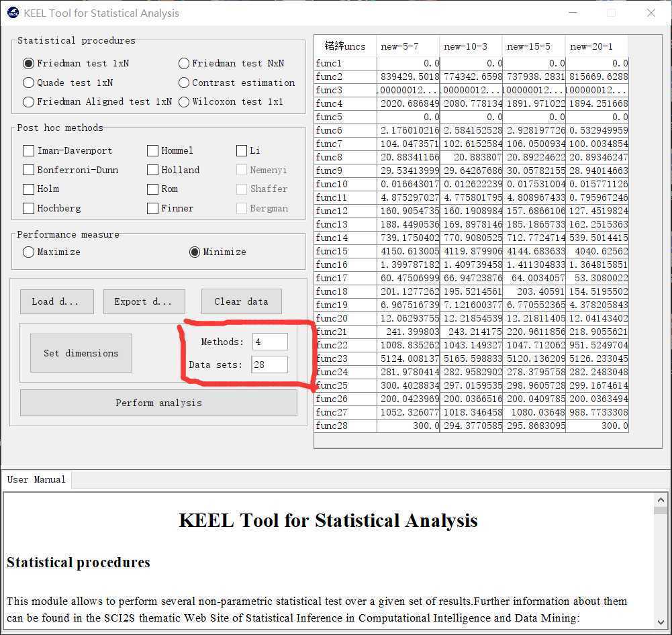Screen dimensions: 672x635
Task: Enable Hochberg post hoc method
Action: click(28, 208)
